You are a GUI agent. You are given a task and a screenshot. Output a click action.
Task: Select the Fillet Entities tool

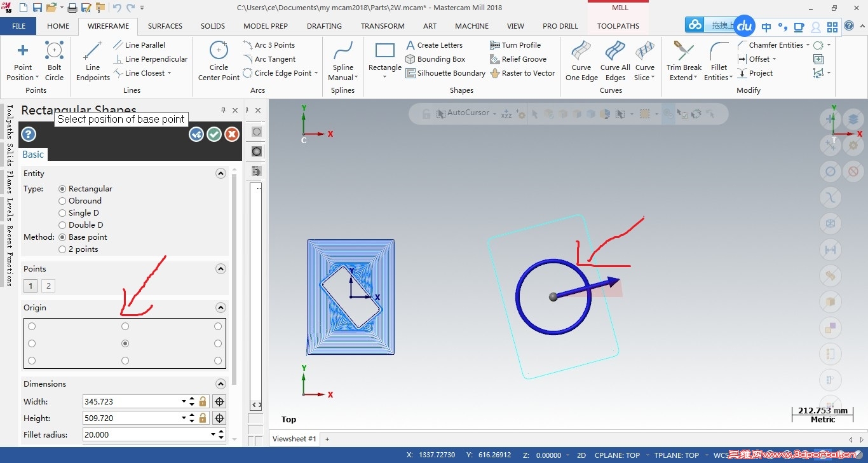[719, 62]
